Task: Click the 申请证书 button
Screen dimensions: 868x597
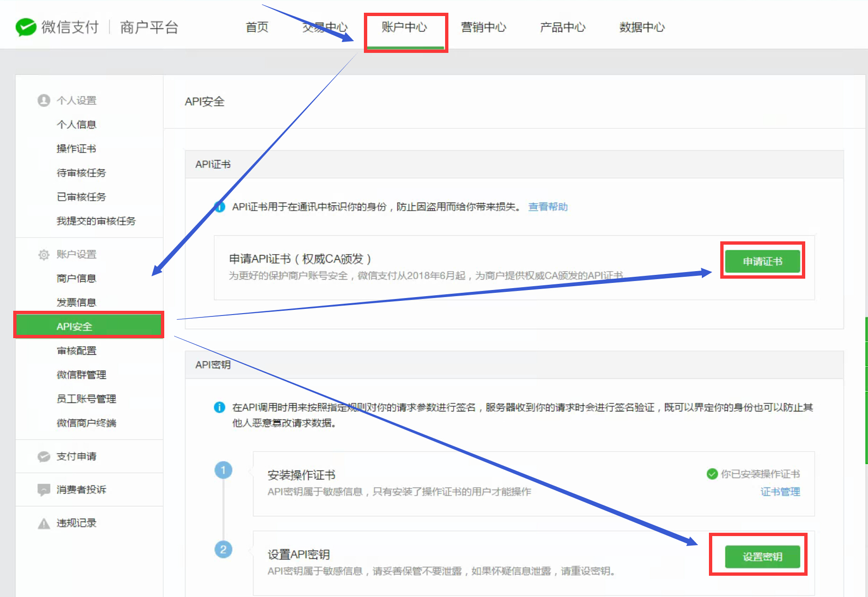Action: coord(763,261)
